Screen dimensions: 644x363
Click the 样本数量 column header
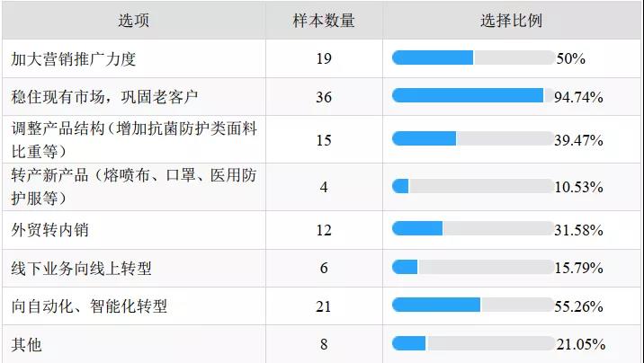(324, 20)
